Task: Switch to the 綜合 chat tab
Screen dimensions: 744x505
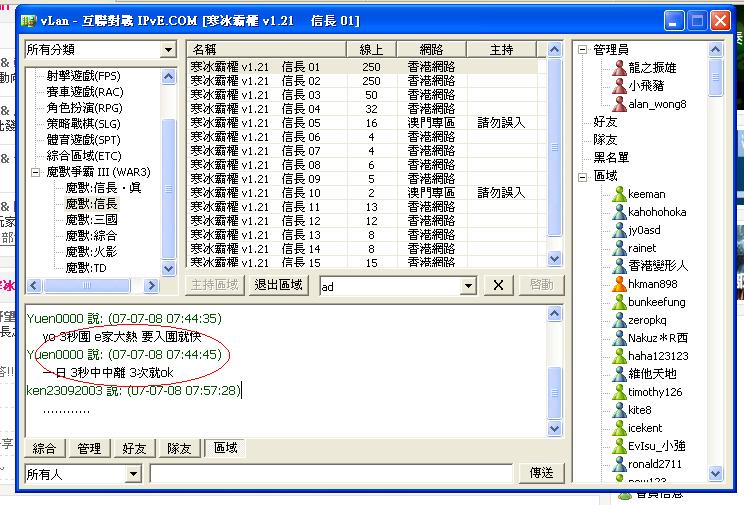Action: 44,448
